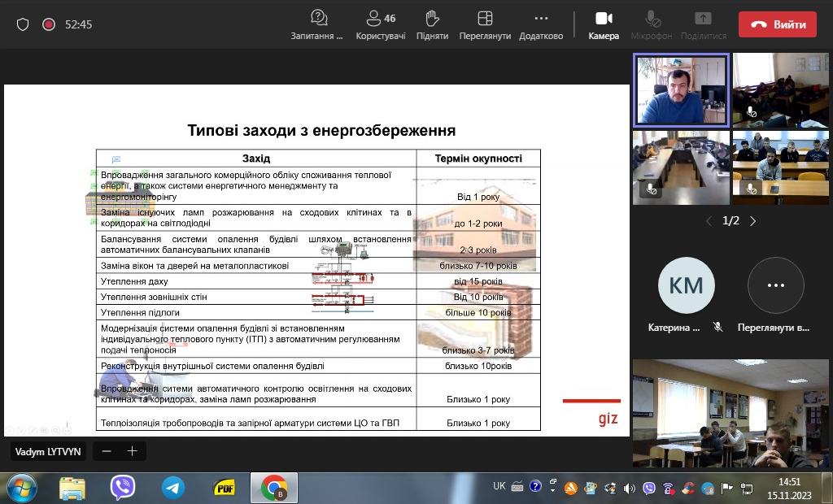Screen dimensions: 833x504
Task: Open the UK language switcher in tray
Action: click(499, 486)
